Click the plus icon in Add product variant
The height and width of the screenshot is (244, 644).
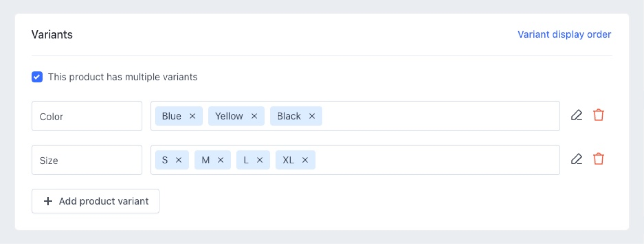[48, 201]
